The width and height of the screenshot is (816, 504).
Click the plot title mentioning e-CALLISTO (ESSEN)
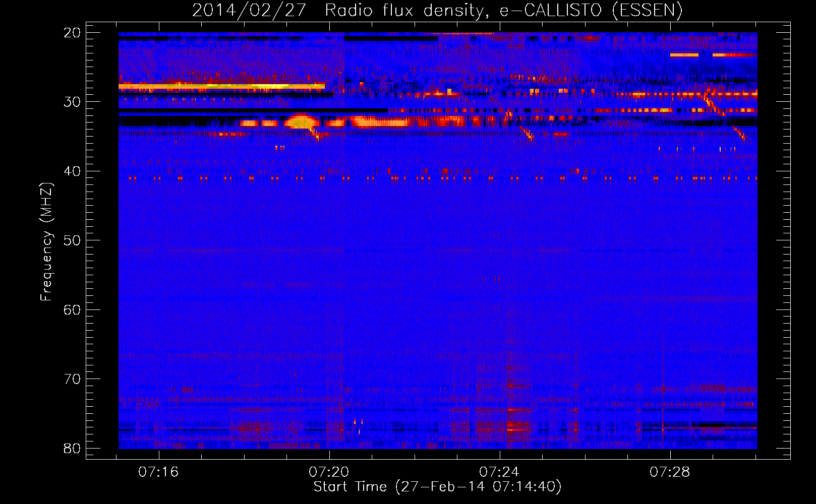click(x=437, y=10)
